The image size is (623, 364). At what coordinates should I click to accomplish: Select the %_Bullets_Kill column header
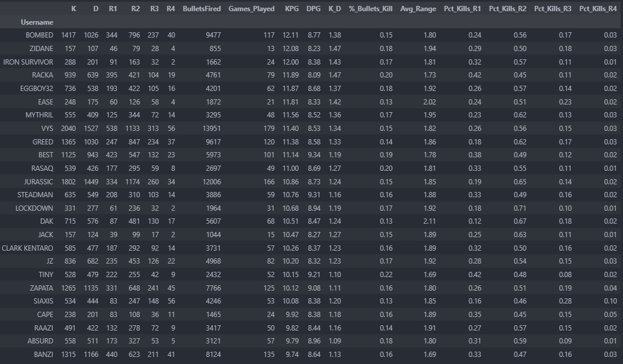point(370,9)
